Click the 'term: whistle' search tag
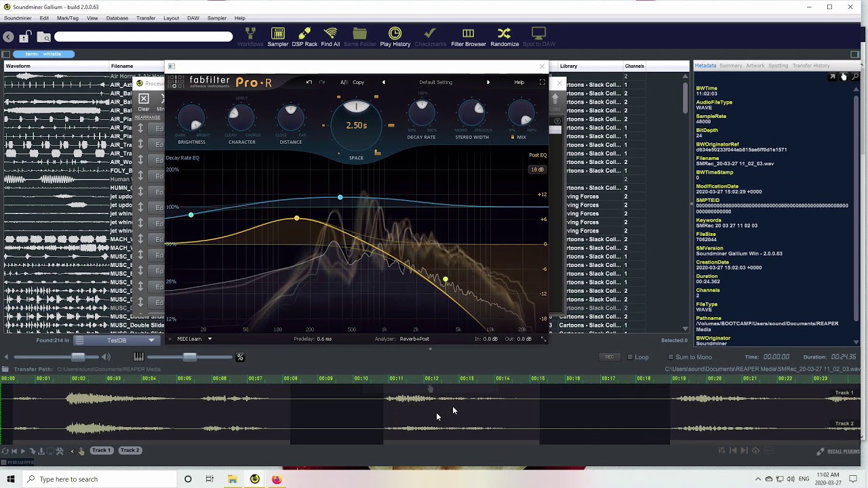This screenshot has height=488, width=868. click(44, 54)
